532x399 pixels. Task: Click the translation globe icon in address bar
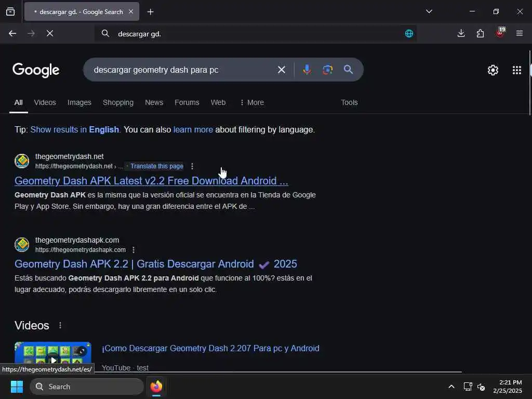[x=409, y=33]
